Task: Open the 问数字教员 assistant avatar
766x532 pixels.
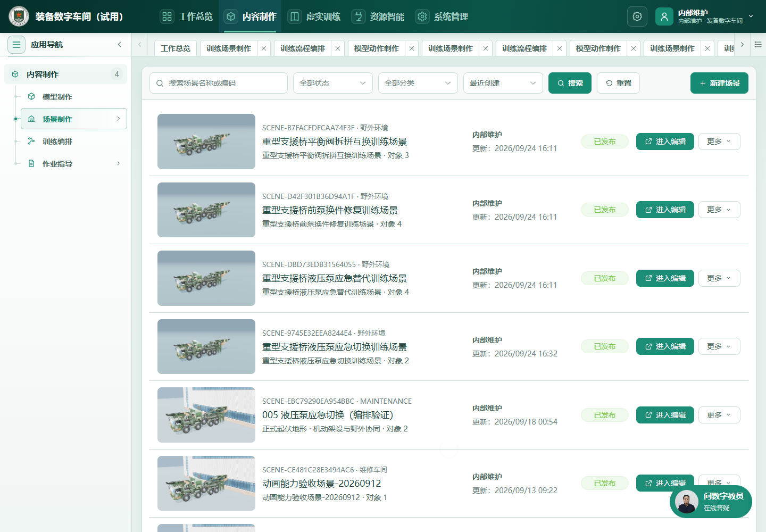Action: pos(687,502)
